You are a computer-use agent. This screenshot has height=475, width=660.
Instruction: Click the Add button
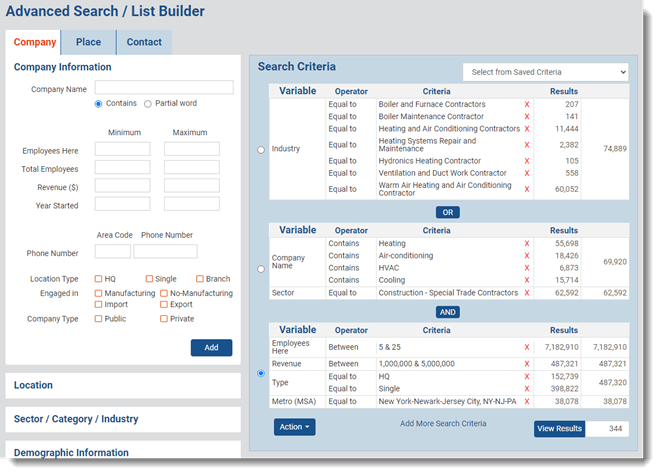(211, 347)
